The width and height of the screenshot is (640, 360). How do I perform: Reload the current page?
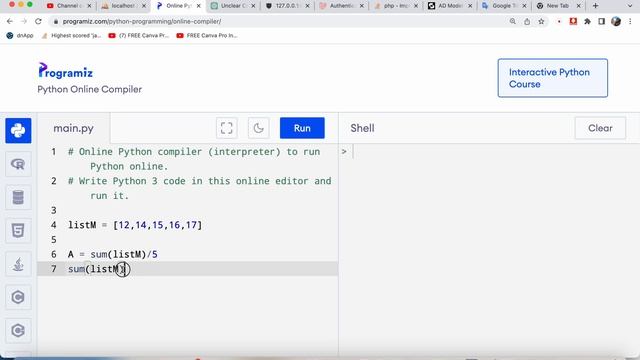tap(38, 21)
